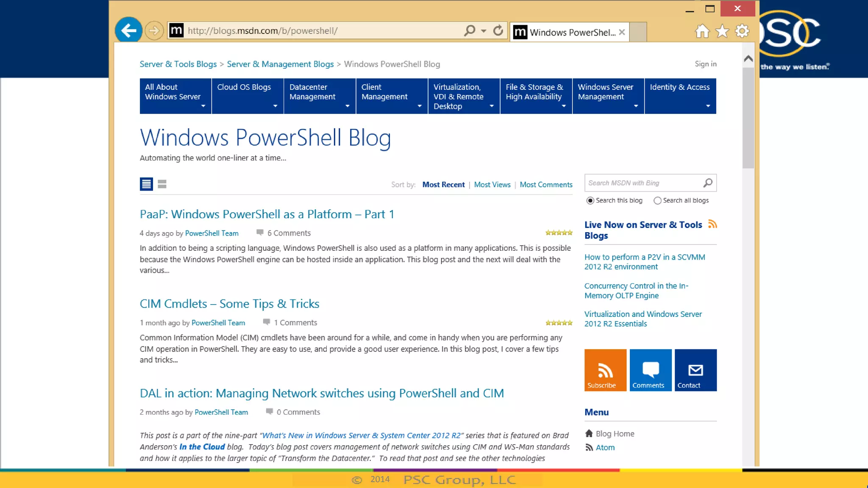Open the browser tools gear icon
The width and height of the screenshot is (868, 488).
pos(742,31)
